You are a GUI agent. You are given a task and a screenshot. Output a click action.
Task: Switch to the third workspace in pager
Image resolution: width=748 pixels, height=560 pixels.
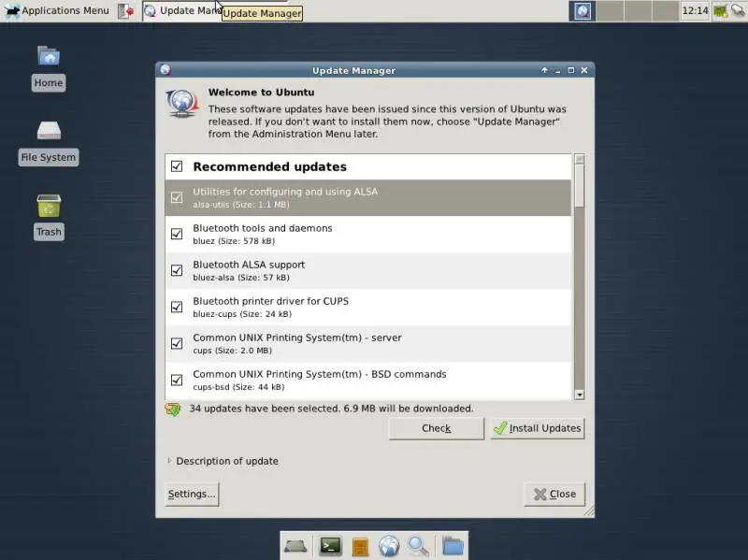coord(638,10)
